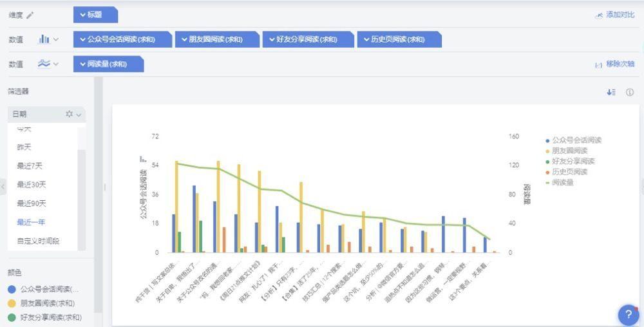Viewport: 644px width, 327px height.
Task: Click the left panel vertical scrollbar
Action: tap(98, 195)
